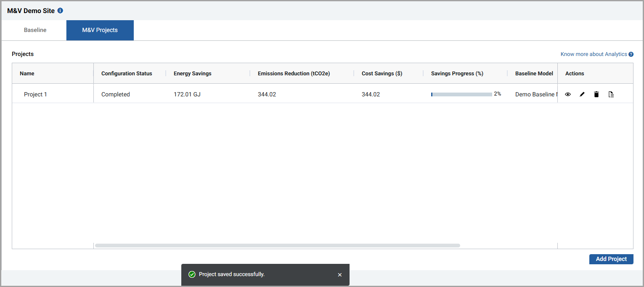Edit Project 1 with the pencil icon

click(582, 95)
